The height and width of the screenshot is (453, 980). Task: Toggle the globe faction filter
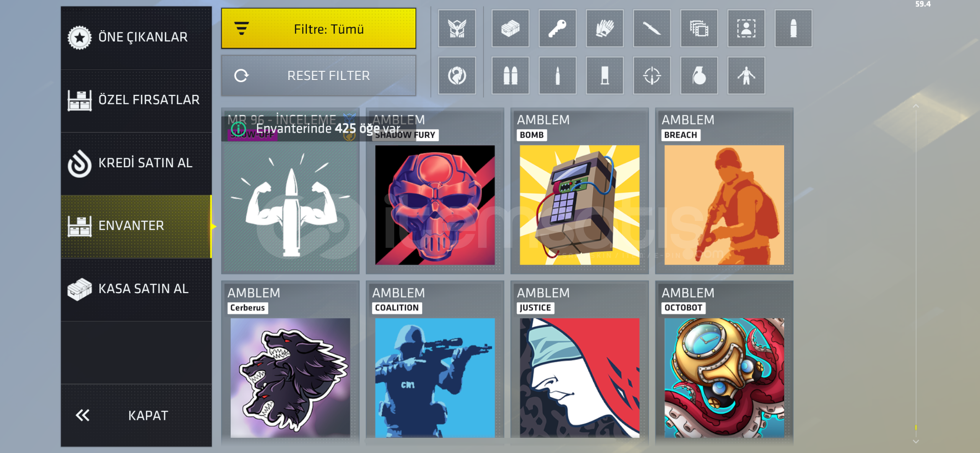pyautogui.click(x=457, y=75)
